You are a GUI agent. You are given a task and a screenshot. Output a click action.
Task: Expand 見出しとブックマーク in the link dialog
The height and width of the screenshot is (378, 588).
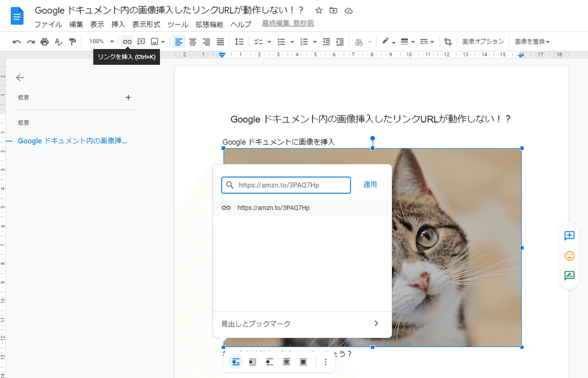pos(302,324)
